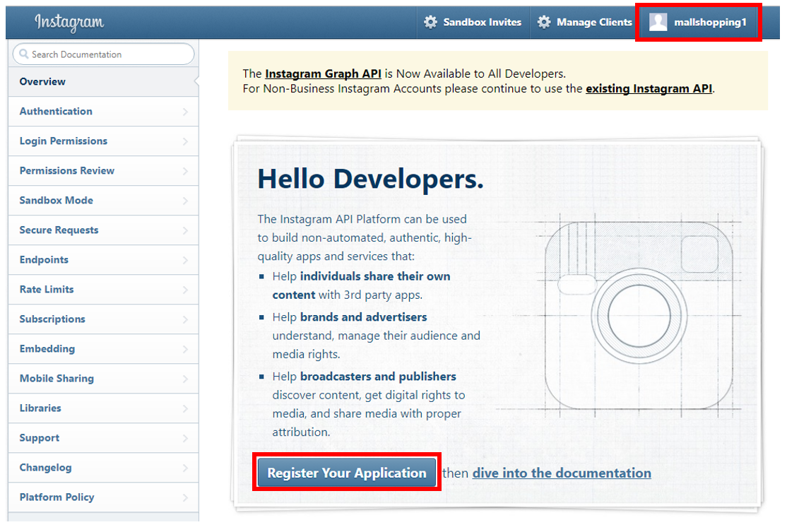The width and height of the screenshot is (787, 532).
Task: Click the chevron next to Subscriptions
Action: click(185, 319)
